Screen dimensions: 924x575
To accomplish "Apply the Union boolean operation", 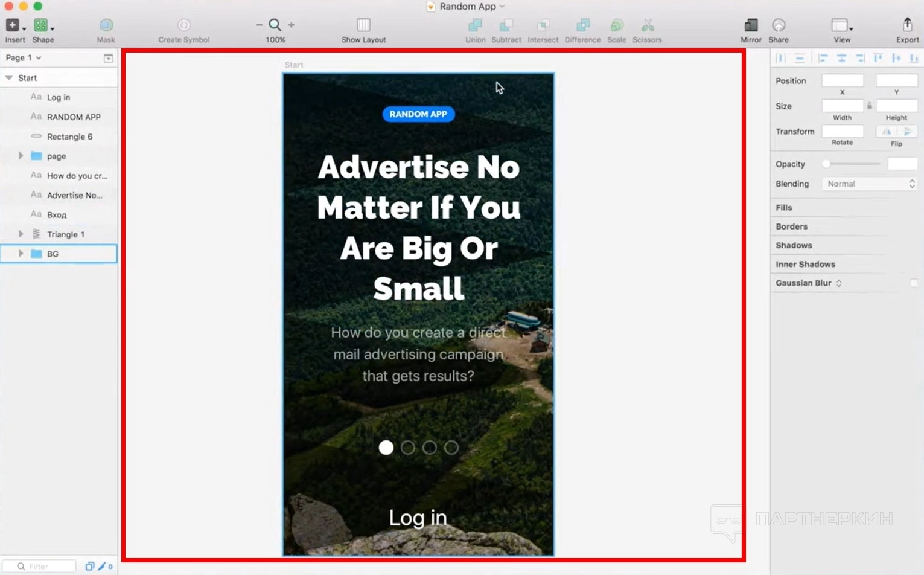I will (x=475, y=25).
